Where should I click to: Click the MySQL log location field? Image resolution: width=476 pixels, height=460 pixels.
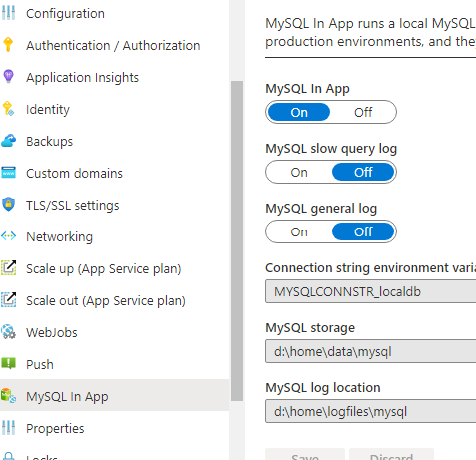point(371,411)
